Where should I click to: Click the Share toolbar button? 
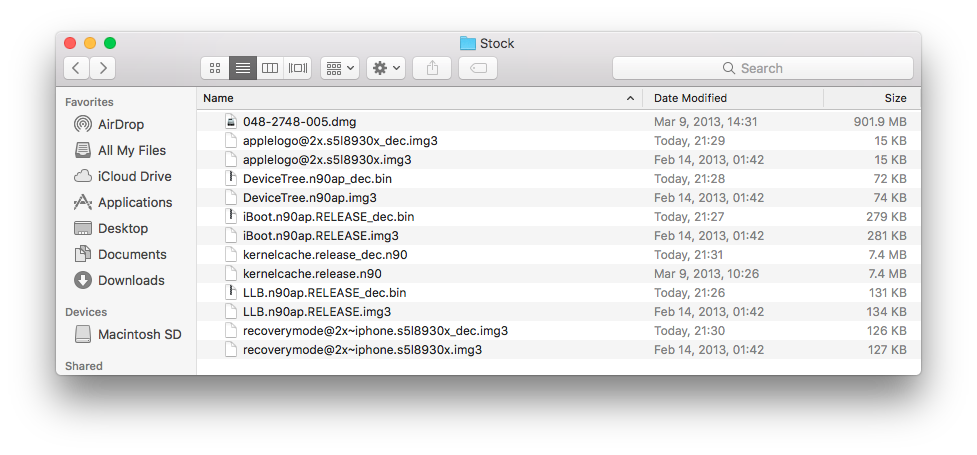(432, 68)
